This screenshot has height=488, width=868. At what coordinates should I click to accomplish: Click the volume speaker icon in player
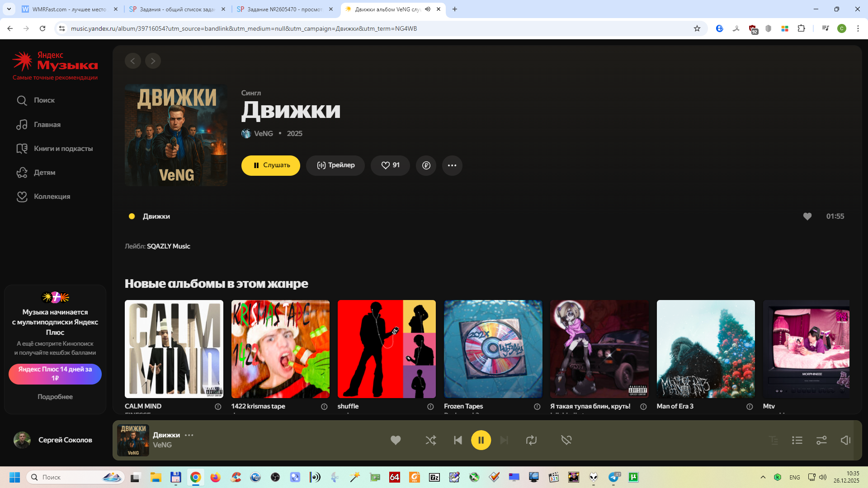845,440
